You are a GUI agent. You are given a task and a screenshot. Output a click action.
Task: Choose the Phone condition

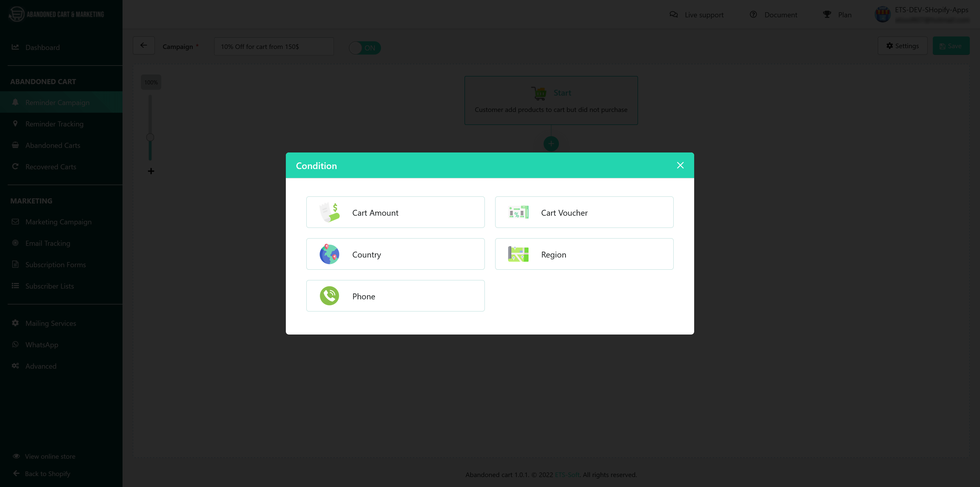point(395,296)
